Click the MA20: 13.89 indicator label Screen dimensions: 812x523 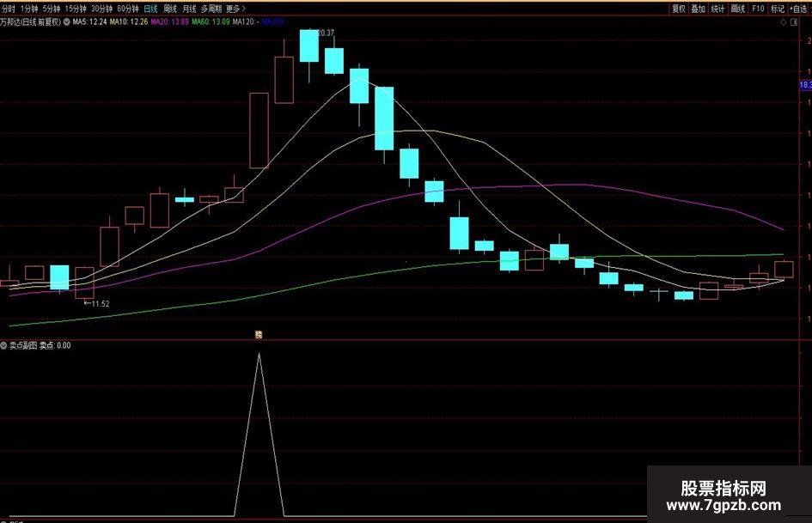170,22
